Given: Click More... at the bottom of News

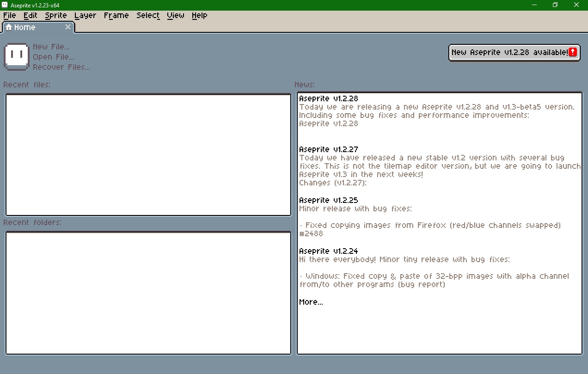Looking at the screenshot, I should (x=311, y=302).
